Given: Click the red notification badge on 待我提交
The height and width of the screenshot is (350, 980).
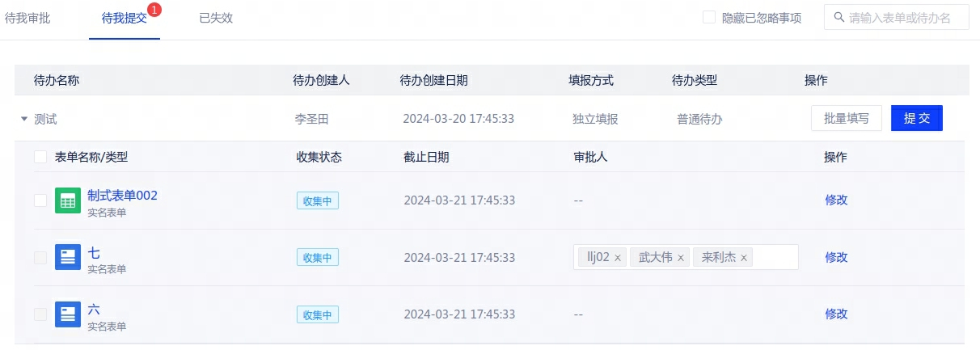Looking at the screenshot, I should click(154, 10).
